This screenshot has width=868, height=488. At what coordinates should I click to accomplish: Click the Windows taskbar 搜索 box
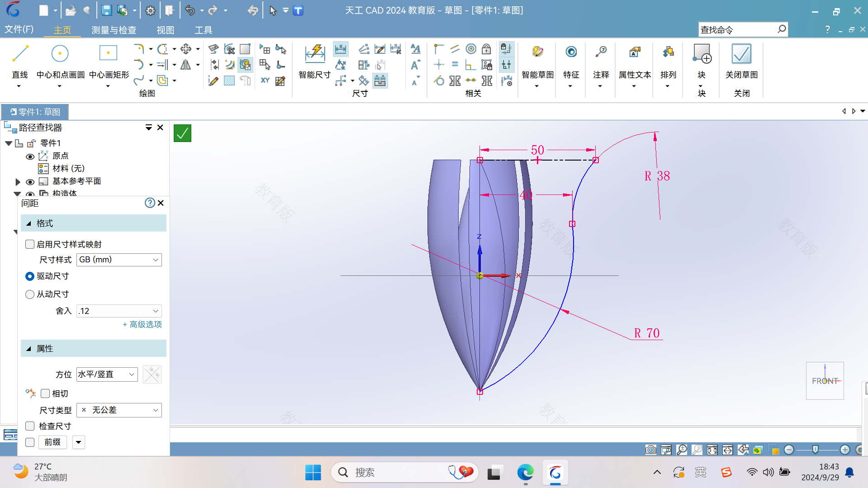point(405,473)
